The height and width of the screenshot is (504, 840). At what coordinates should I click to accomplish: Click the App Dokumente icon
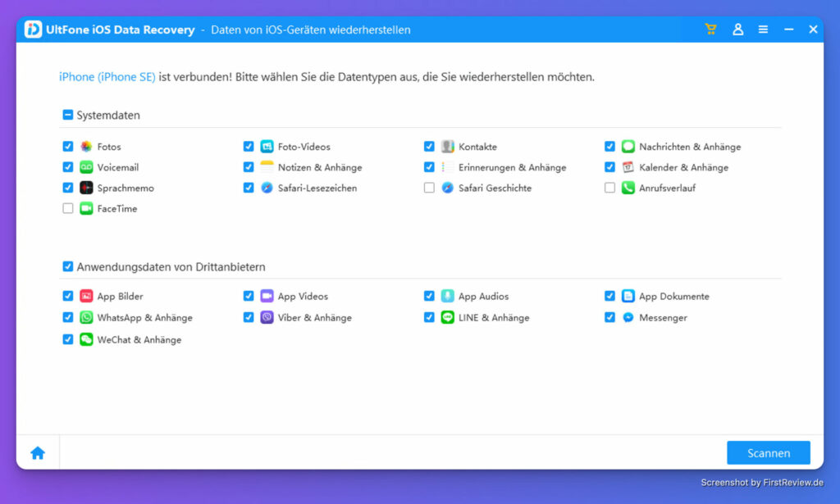(628, 296)
